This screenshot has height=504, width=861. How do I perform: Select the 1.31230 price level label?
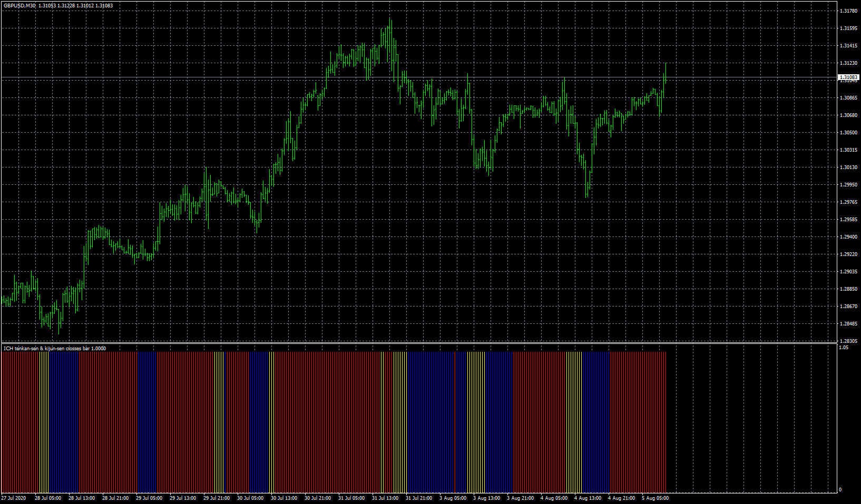847,63
